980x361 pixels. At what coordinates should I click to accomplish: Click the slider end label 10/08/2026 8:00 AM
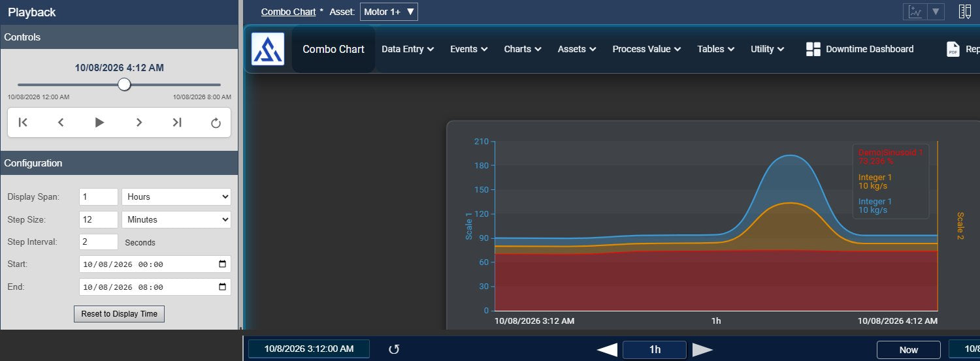[x=202, y=97]
